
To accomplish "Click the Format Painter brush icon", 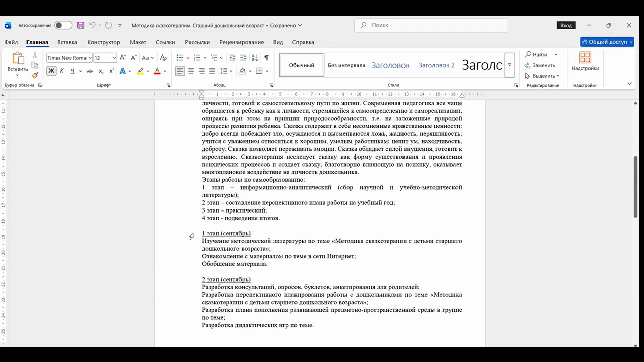I will click(35, 75).
